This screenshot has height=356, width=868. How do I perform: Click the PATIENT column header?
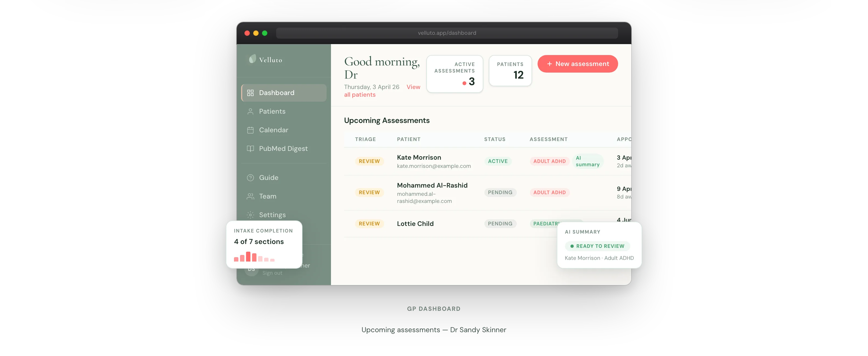(409, 139)
